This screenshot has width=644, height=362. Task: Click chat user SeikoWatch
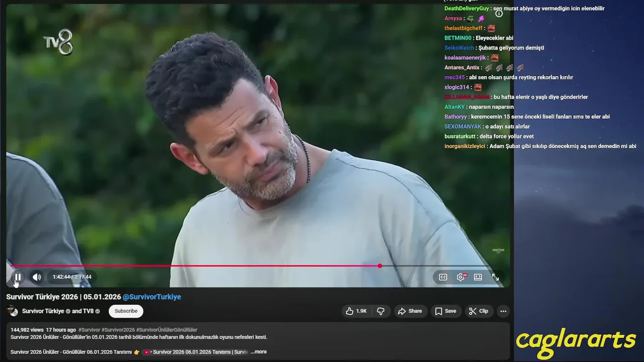459,48
